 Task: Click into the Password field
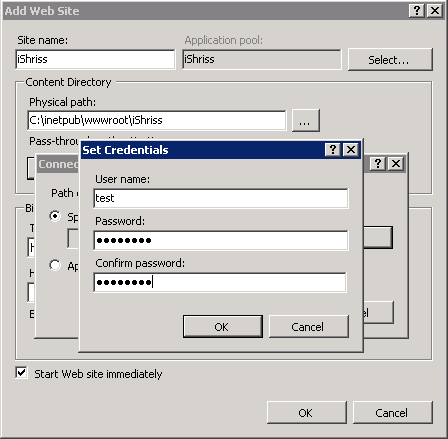[221, 240]
